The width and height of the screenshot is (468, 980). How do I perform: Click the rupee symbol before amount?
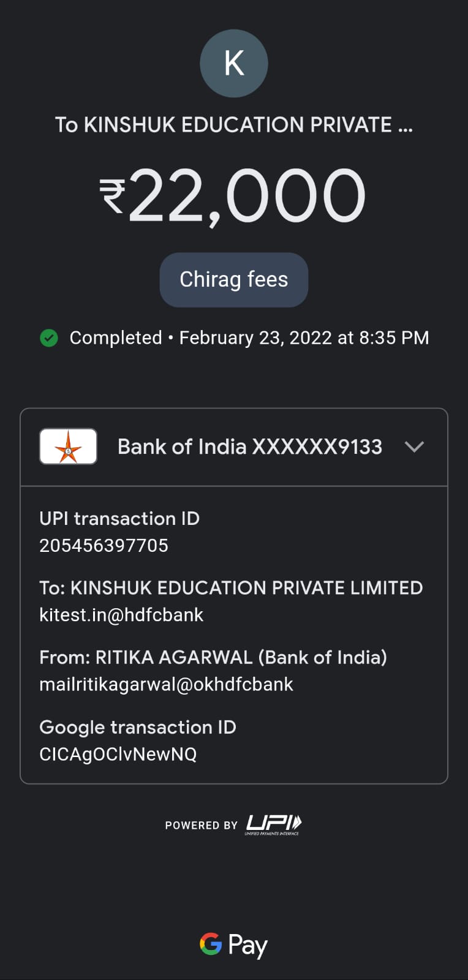(112, 196)
